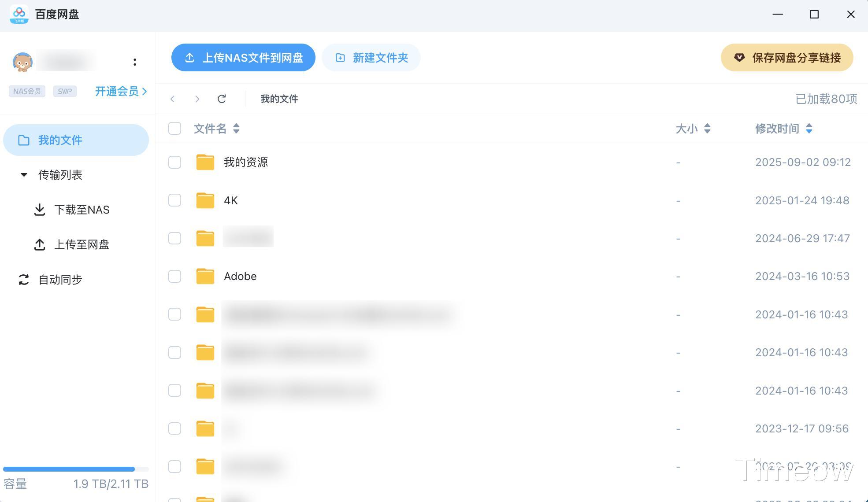Sort by 大小 column arrows
The height and width of the screenshot is (502, 868).
point(707,129)
